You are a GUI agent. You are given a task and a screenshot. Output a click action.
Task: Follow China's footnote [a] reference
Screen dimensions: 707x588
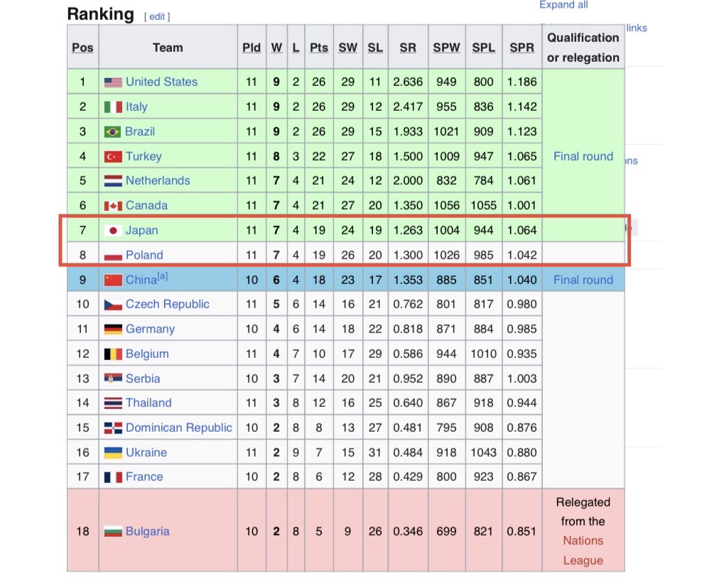point(163,276)
